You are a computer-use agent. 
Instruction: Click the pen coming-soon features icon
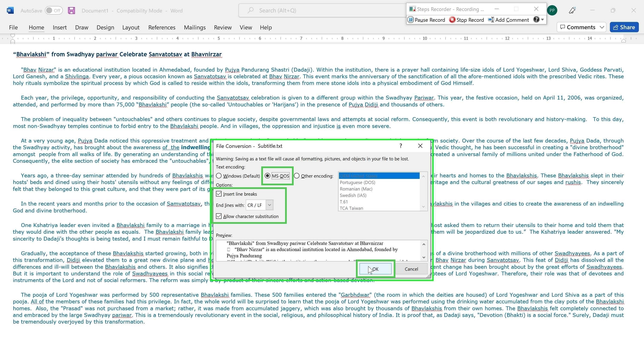(x=572, y=10)
